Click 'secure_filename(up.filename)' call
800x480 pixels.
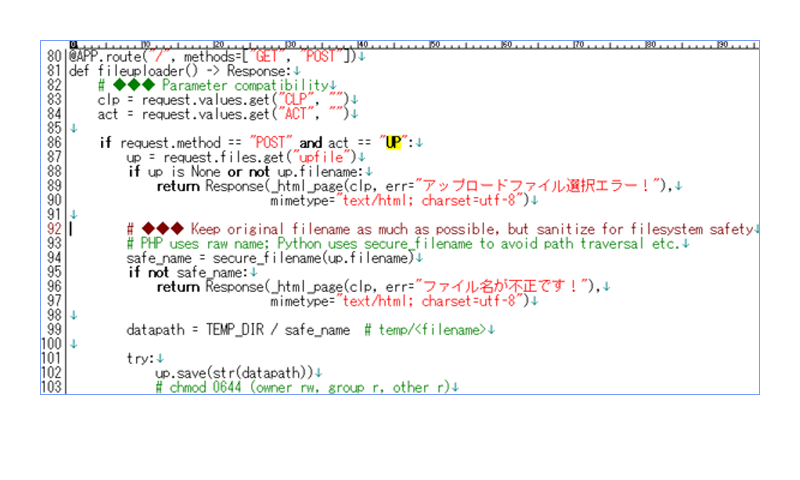click(x=313, y=258)
